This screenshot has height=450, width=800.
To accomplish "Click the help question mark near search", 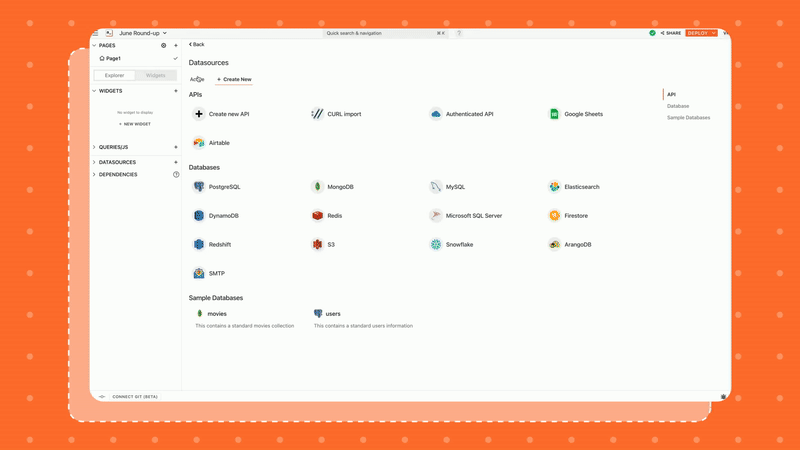I will [459, 33].
